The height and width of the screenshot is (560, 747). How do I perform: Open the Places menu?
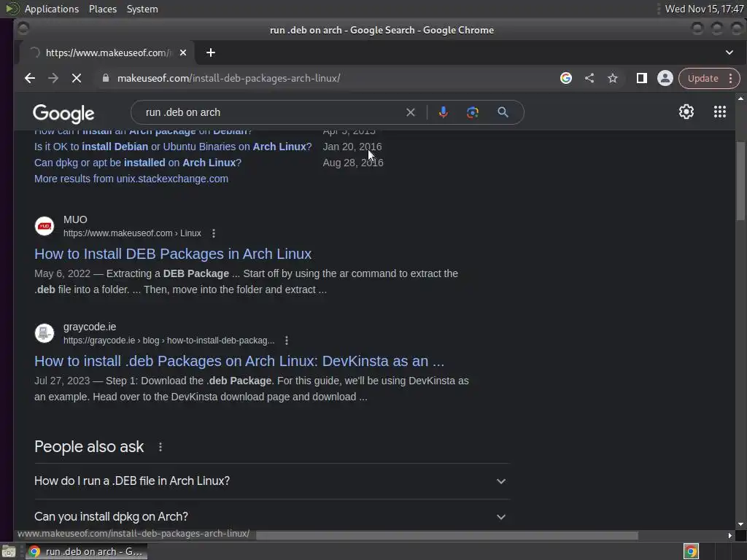pos(103,9)
